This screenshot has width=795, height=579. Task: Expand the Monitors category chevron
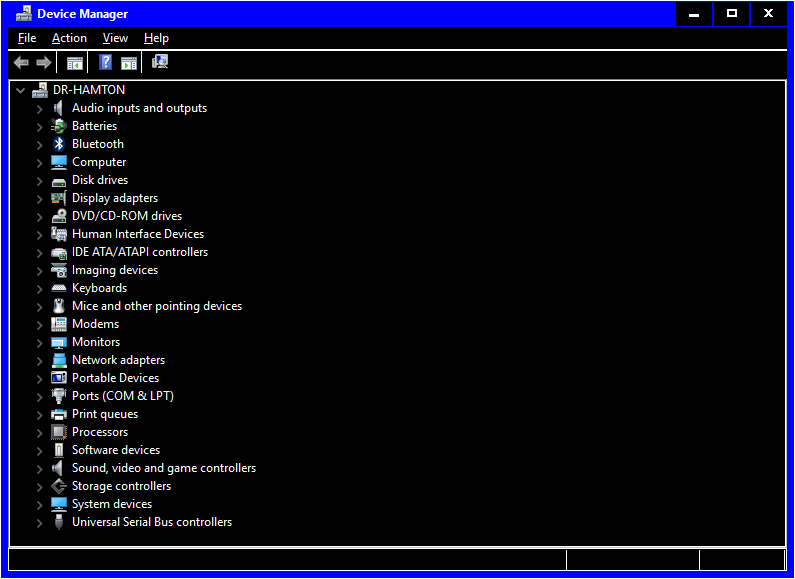[40, 343]
